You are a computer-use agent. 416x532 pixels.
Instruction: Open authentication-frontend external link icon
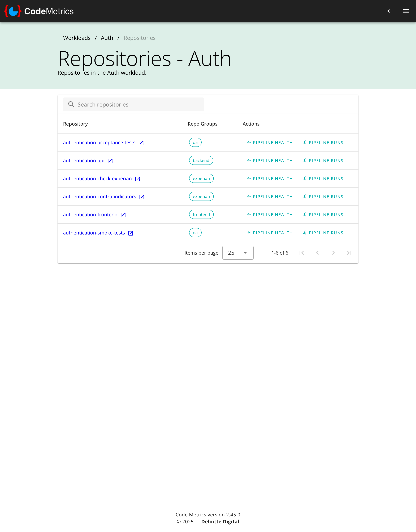point(123,215)
